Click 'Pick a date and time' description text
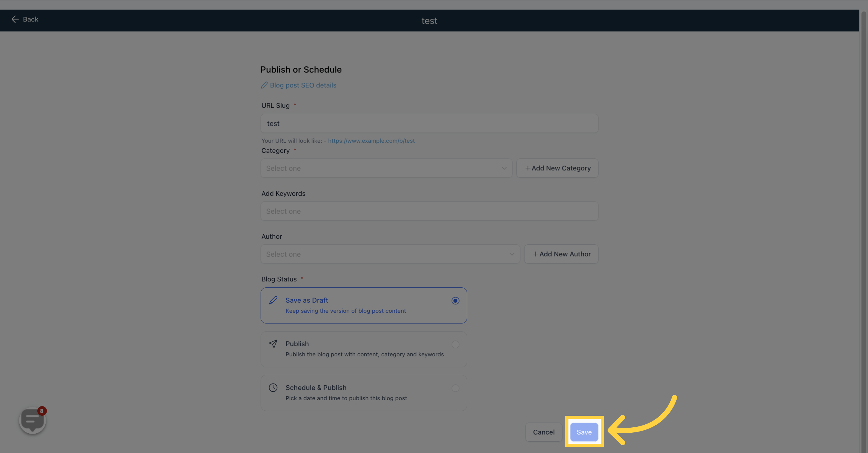The width and height of the screenshot is (868, 453). (346, 398)
